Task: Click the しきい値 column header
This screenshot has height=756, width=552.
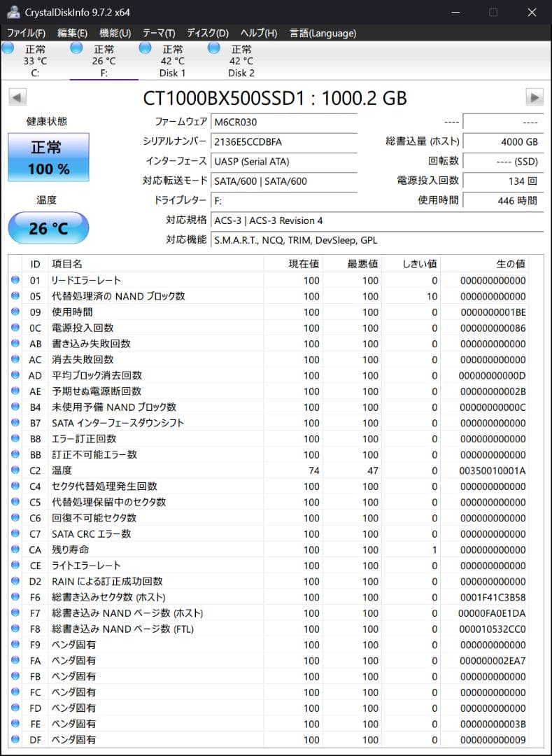Action: tap(411, 264)
